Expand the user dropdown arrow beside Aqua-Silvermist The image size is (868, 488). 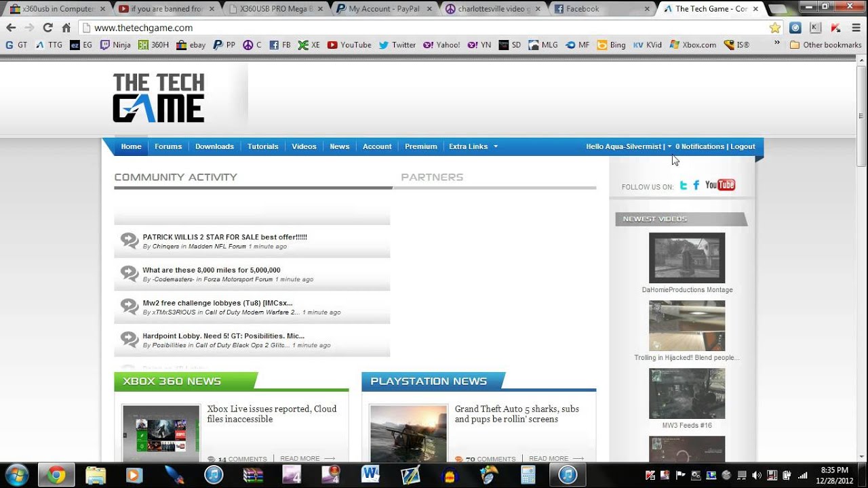(x=669, y=146)
